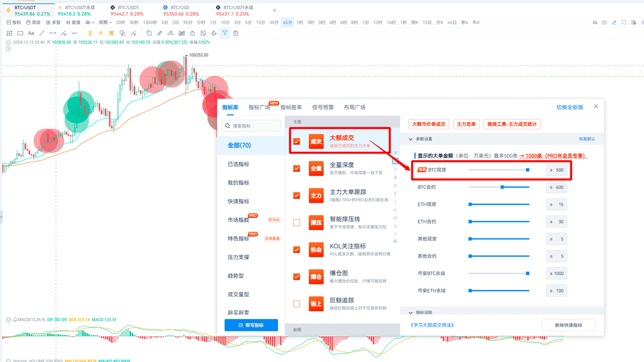The height and width of the screenshot is (362, 644).
Task: Collapse the 指标说明 section
Action: pos(410,312)
